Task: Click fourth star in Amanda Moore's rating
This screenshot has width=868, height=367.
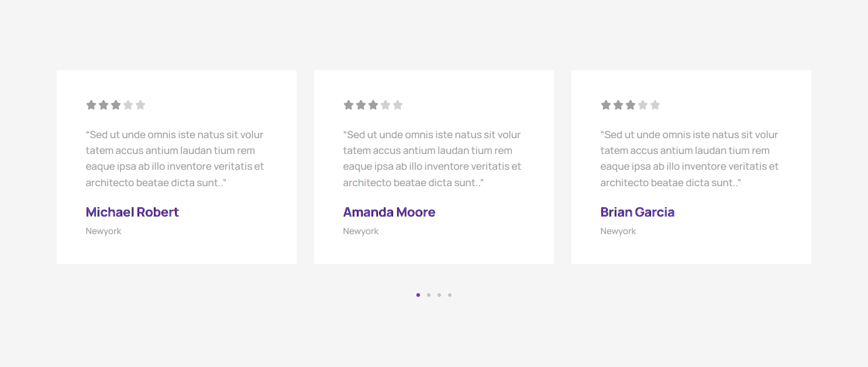Action: 385,105
